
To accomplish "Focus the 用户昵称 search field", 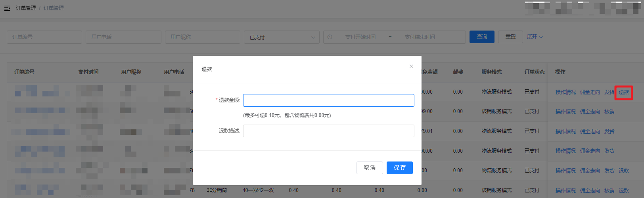I will coord(203,37).
